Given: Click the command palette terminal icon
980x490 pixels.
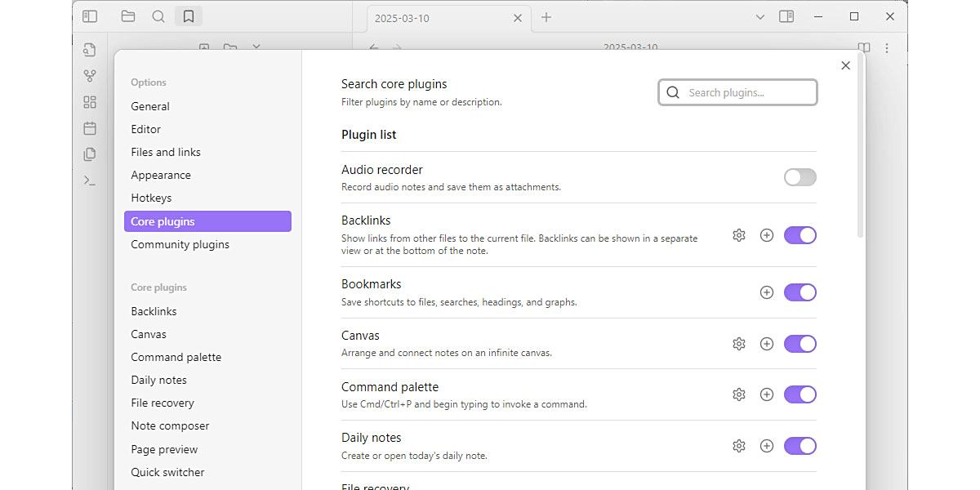Looking at the screenshot, I should (x=90, y=180).
